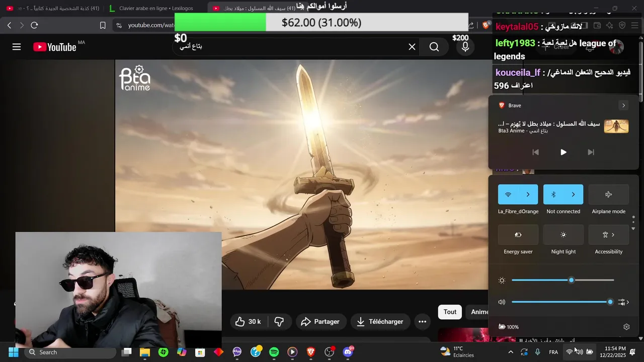Open more video actions (three dots)
Viewport: 644px width, 362px height.
tap(422, 322)
